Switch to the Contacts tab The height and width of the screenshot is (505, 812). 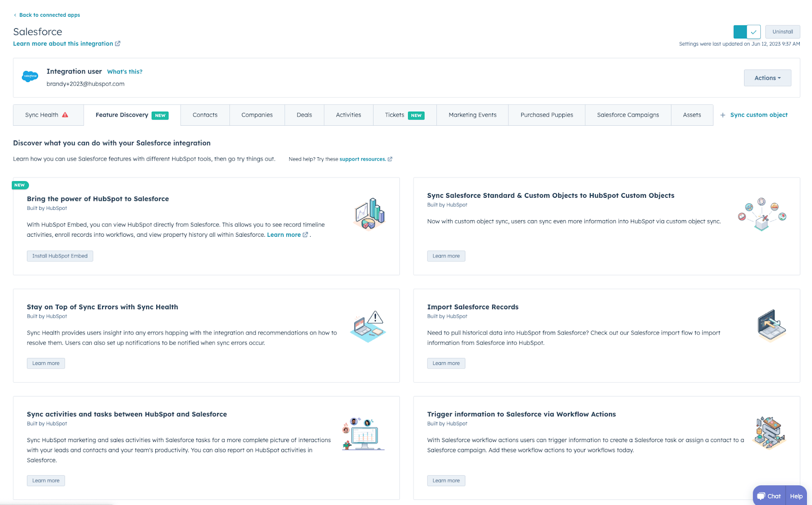[205, 115]
